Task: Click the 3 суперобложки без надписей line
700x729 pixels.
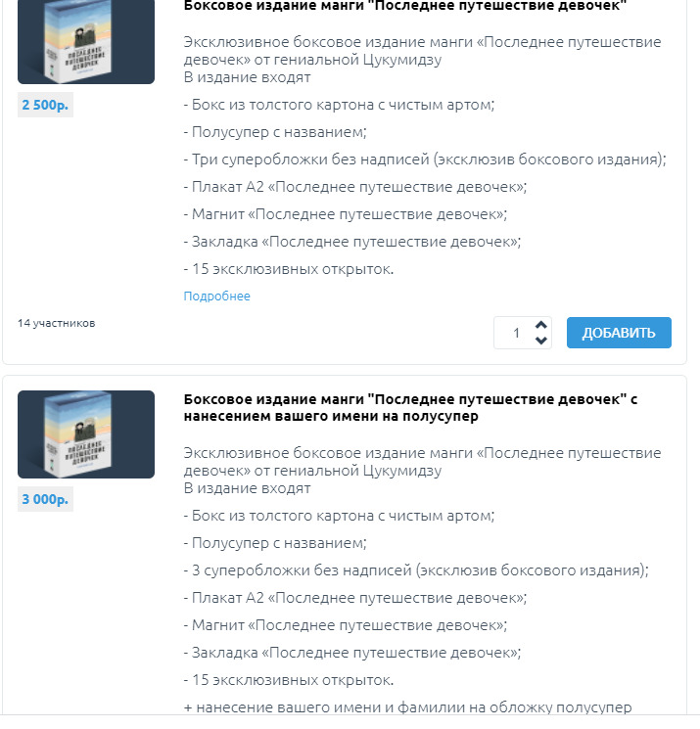Action: click(416, 570)
